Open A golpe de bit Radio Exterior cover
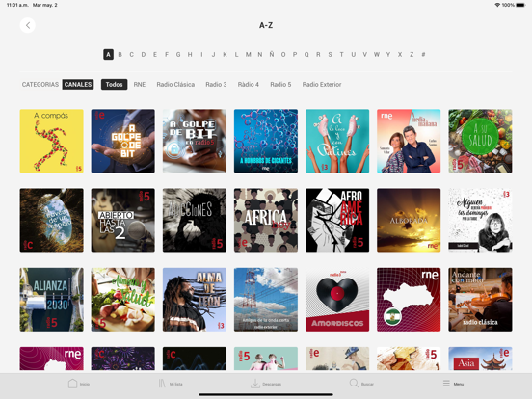The image size is (532, 399). click(x=122, y=141)
